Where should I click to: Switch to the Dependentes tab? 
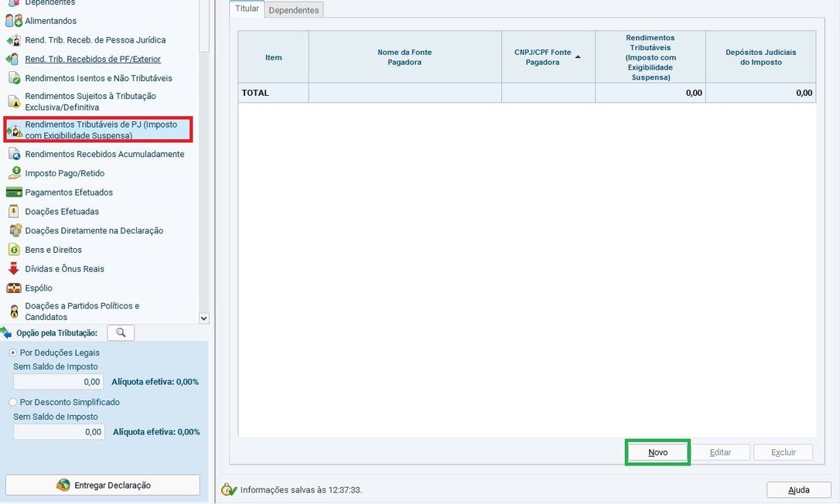point(293,10)
